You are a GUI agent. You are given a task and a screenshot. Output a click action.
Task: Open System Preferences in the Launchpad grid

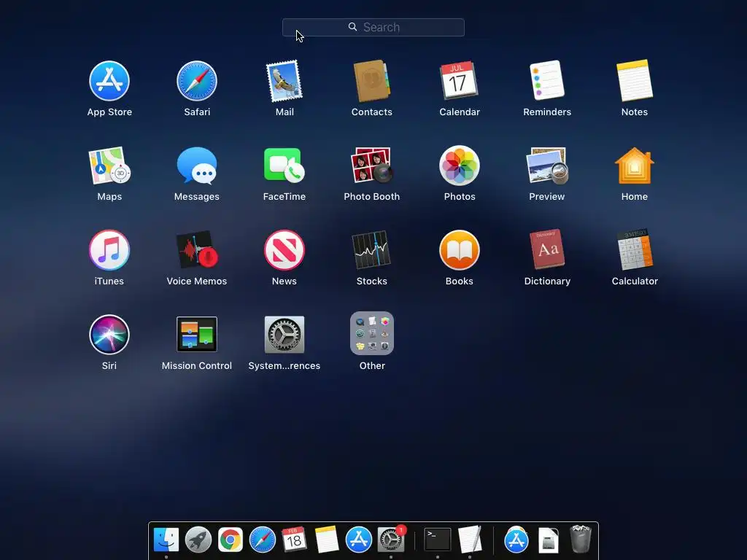tap(285, 334)
